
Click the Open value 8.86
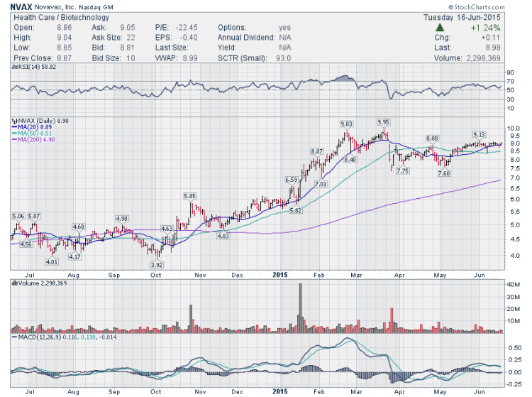(x=64, y=28)
